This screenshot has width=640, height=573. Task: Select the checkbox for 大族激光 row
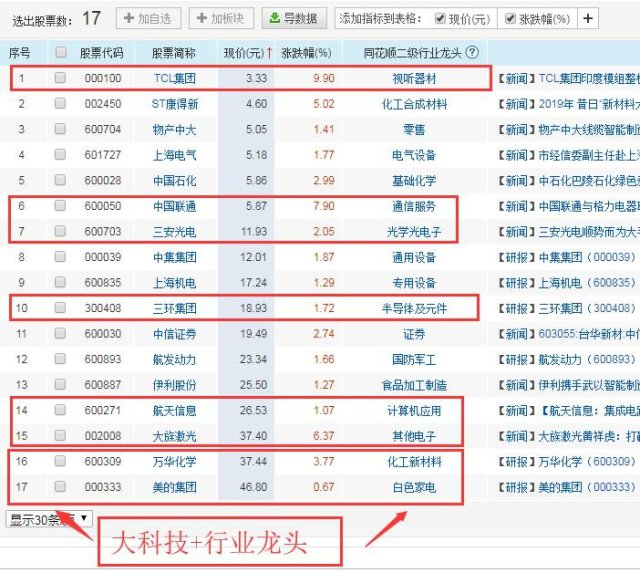(61, 435)
